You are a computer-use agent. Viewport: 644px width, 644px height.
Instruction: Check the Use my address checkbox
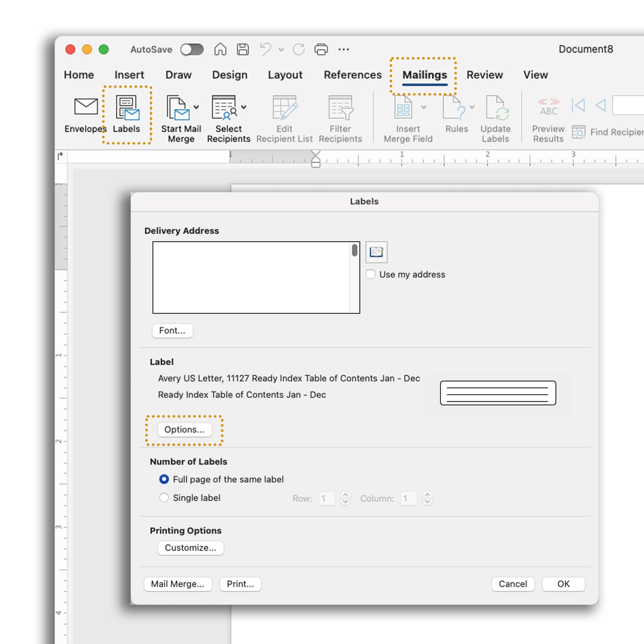click(x=371, y=274)
